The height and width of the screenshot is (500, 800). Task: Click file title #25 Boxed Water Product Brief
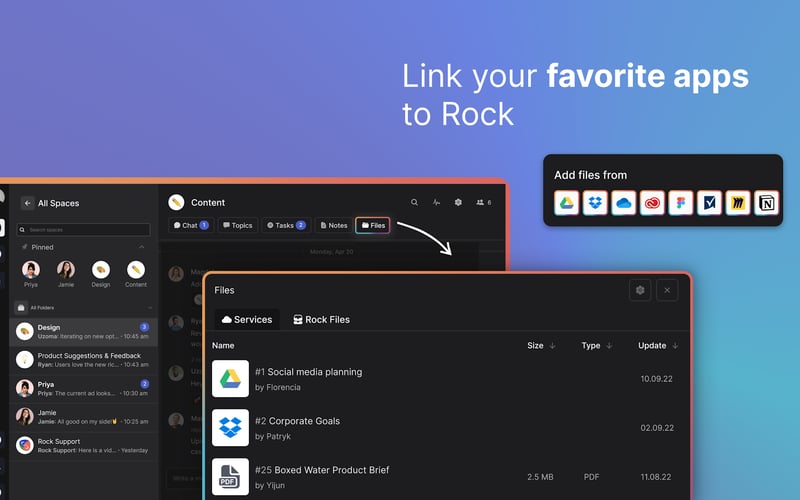click(321, 470)
